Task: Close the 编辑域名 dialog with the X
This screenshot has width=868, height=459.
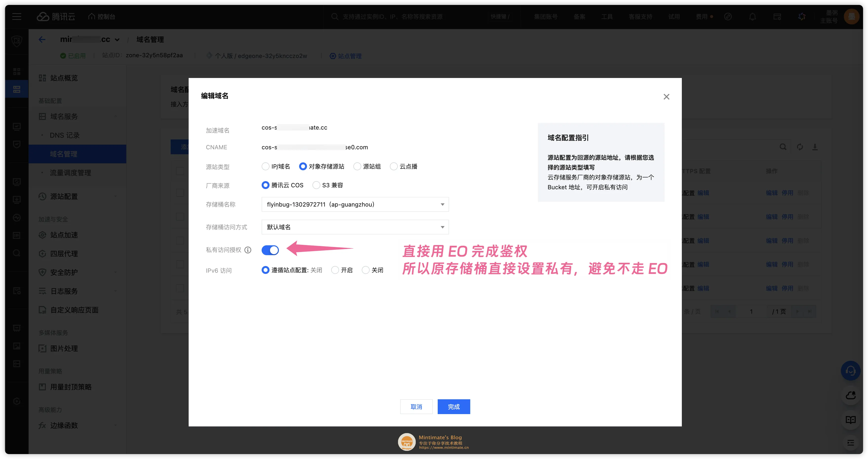Action: (666, 97)
